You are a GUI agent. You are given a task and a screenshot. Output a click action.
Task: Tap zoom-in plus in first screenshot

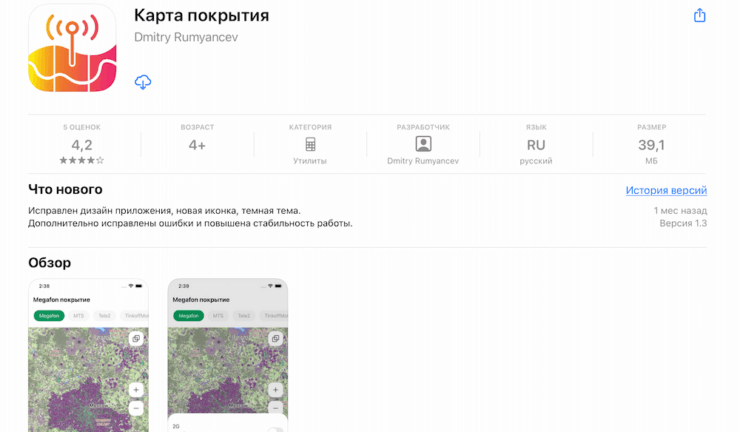point(136,390)
